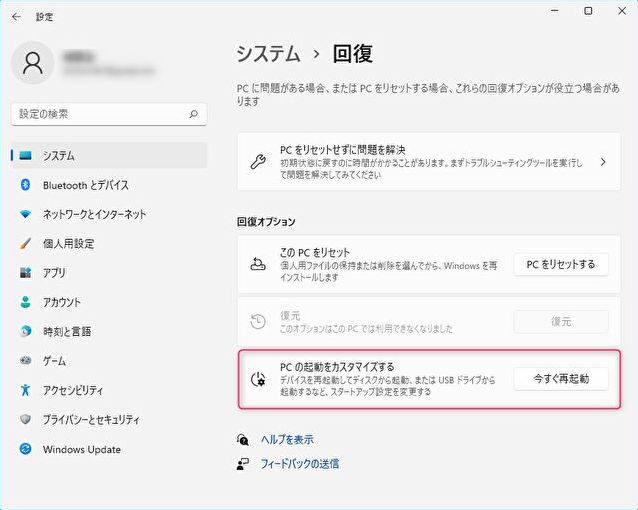Open ゲーム settings
This screenshot has height=510, width=638.
109,361
